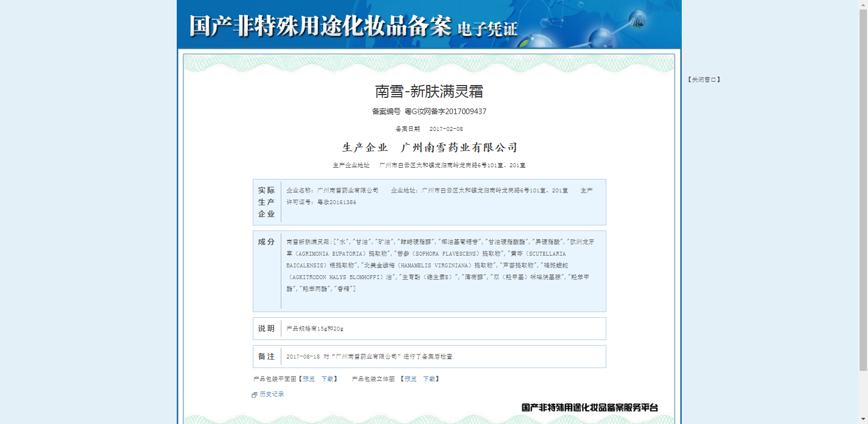Download the 产品包装平面图 image
This screenshot has height=424, width=868.
(x=327, y=379)
